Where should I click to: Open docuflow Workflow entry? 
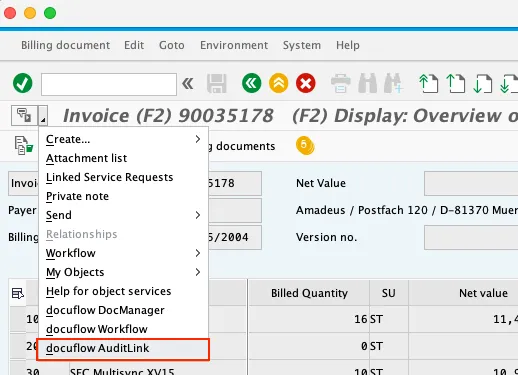point(124,329)
